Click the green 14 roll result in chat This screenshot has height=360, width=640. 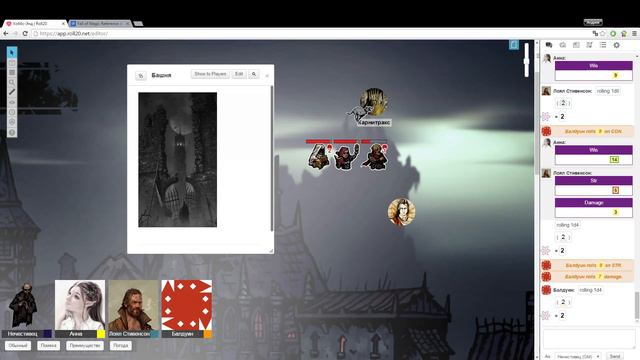[614, 160]
